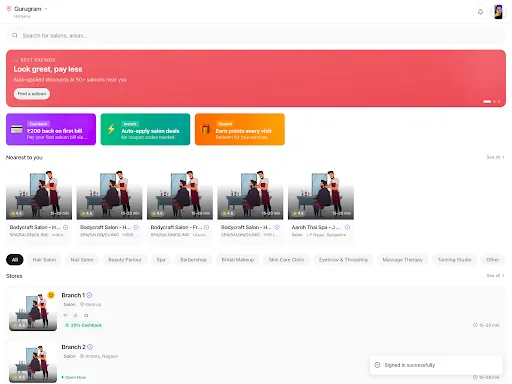Select the 'Barbershop' category chip
This screenshot has height=384, width=512.
[194, 260]
